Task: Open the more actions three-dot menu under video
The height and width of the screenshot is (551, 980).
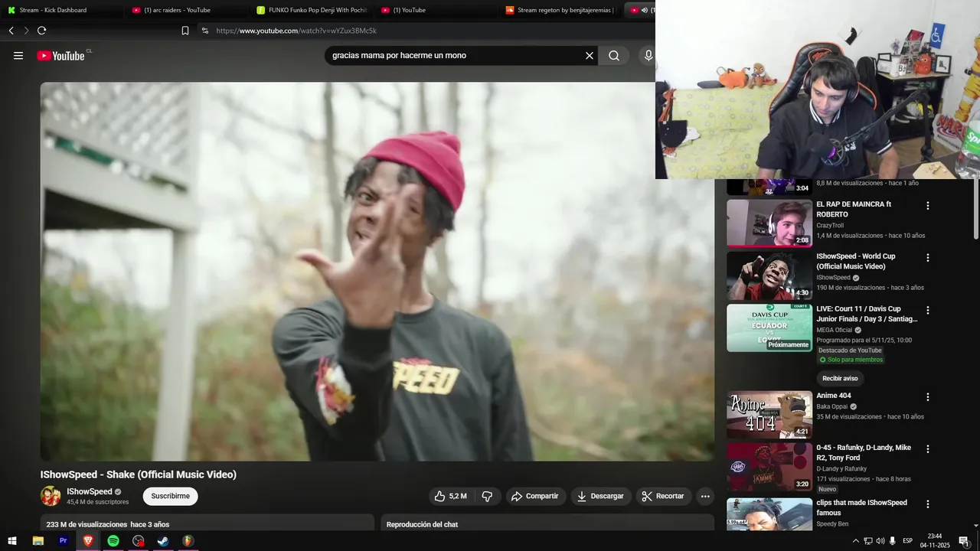Action: point(705,496)
